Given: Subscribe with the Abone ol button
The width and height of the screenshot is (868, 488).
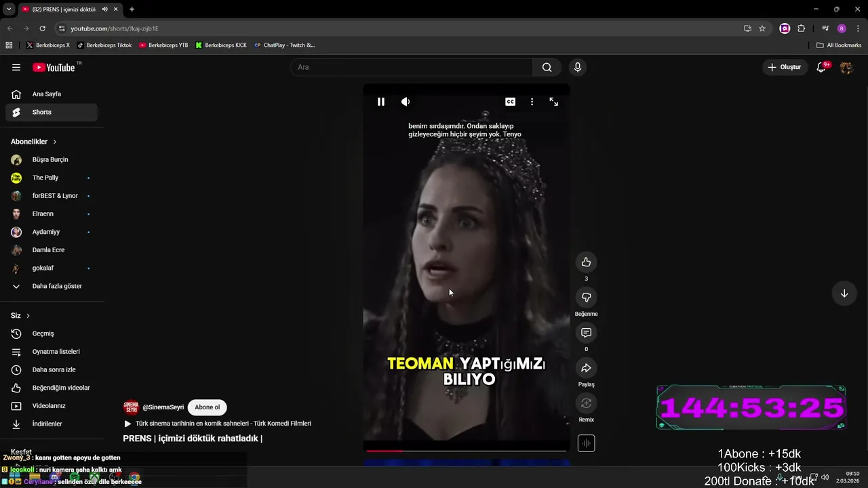Looking at the screenshot, I should tap(207, 407).
